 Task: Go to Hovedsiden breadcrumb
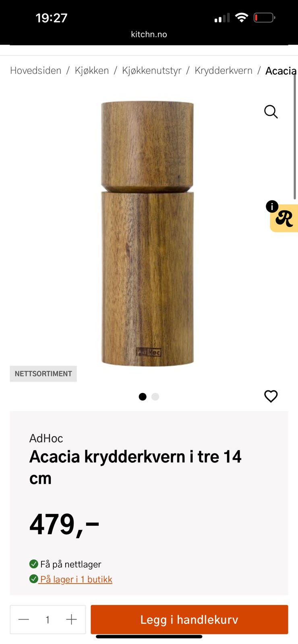click(x=36, y=70)
